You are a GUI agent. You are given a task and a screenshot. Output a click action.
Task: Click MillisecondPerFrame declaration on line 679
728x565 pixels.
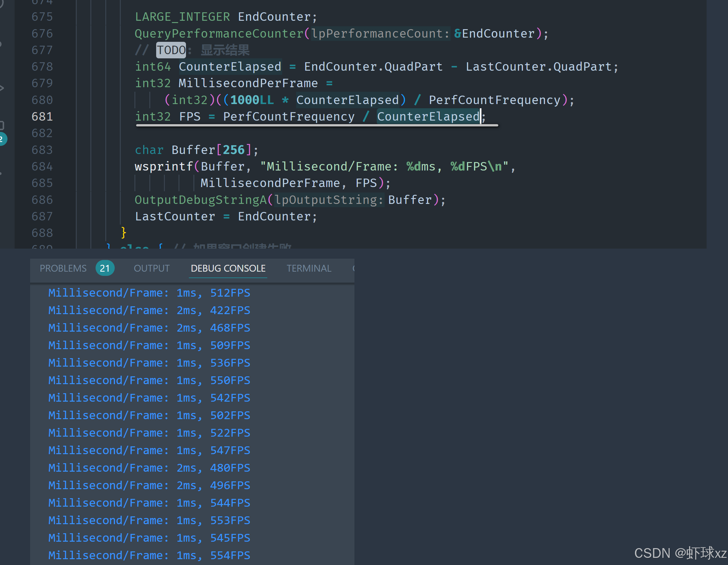click(x=248, y=83)
